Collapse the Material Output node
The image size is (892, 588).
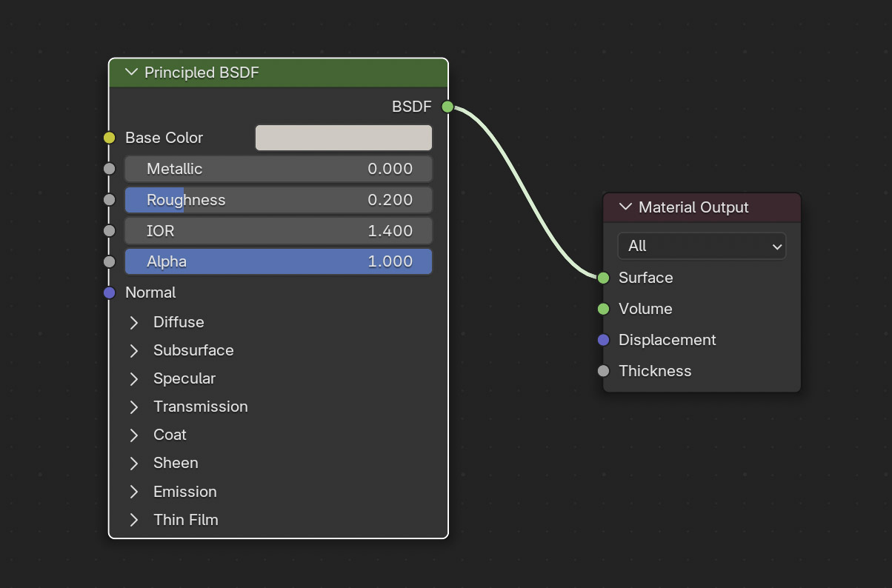[626, 207]
